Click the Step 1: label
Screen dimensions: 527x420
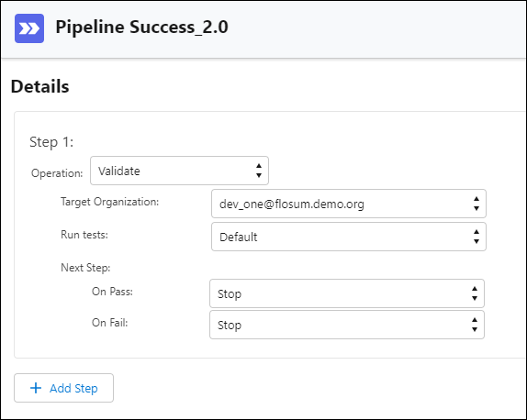(51, 142)
